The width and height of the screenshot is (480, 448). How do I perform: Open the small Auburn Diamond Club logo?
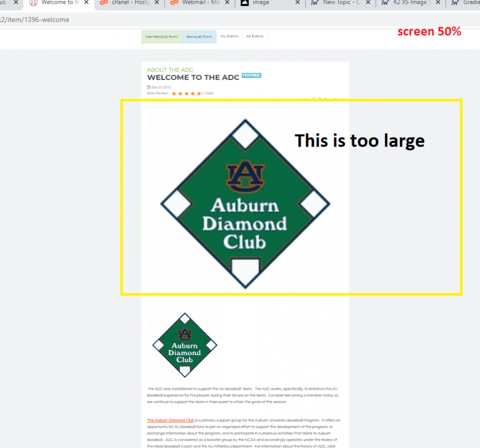click(185, 345)
